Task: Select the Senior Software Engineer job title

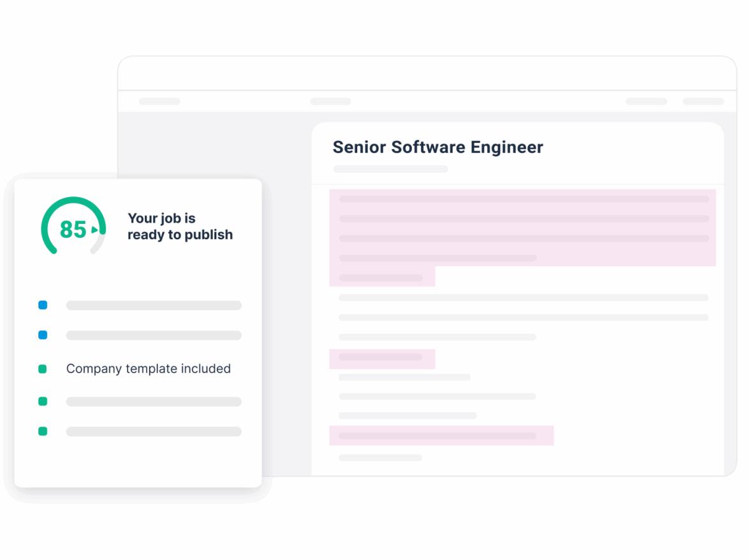Action: tap(437, 147)
